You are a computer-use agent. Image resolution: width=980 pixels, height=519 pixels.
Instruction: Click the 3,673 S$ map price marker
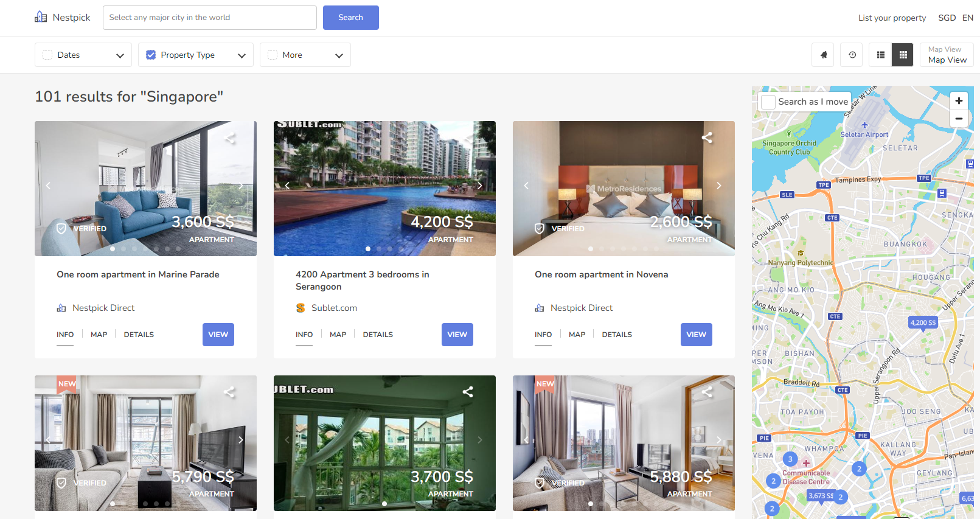[821, 496]
